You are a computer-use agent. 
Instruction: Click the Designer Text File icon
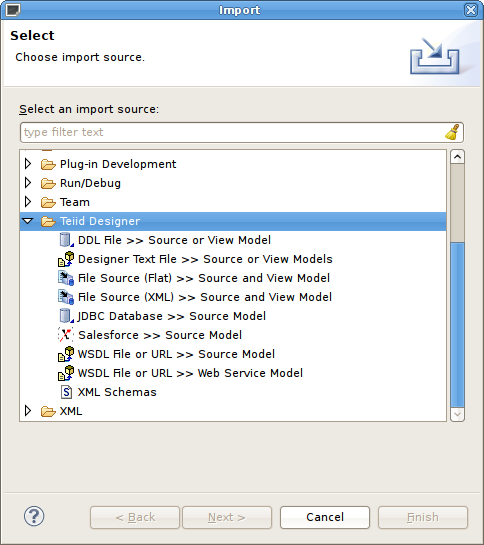tap(66, 259)
